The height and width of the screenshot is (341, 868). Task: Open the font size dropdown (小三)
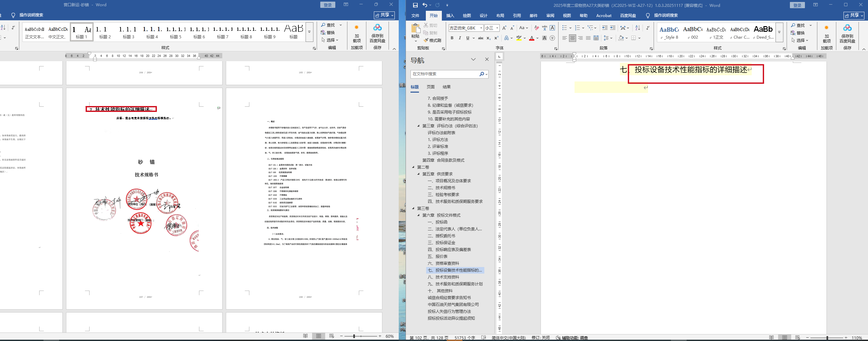497,28
